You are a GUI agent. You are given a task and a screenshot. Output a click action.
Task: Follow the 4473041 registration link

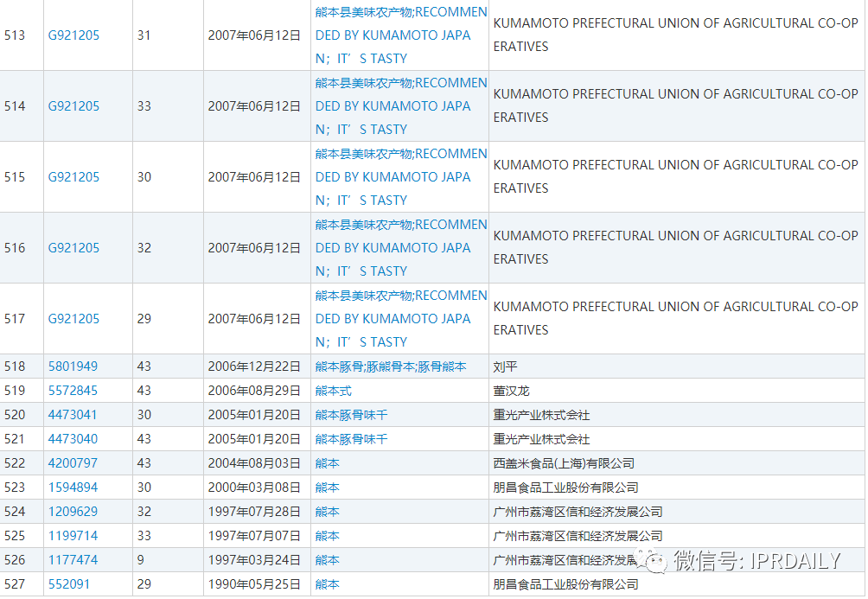tap(73, 415)
